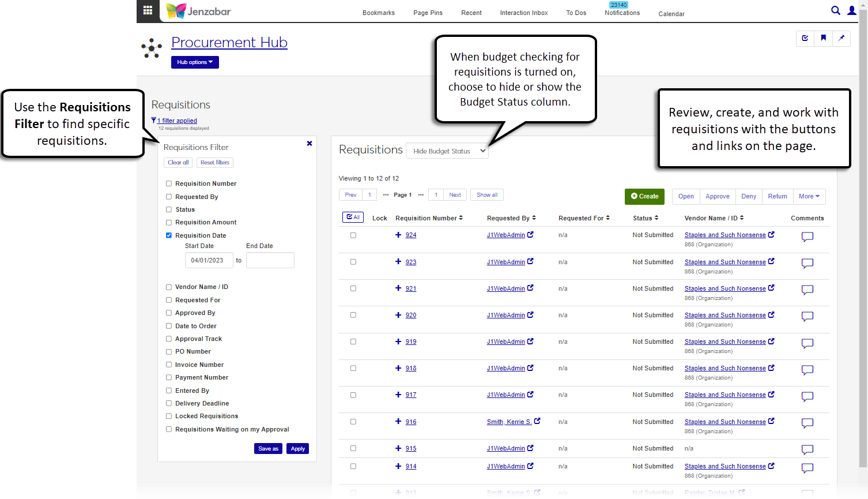
Task: Go to Notifications in top navigation
Action: 622,13
